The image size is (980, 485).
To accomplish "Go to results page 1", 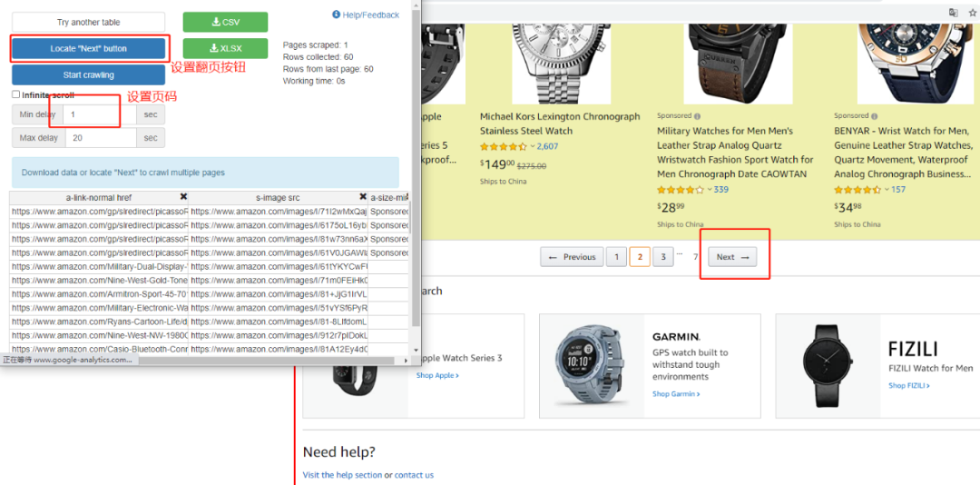I will click(x=616, y=257).
